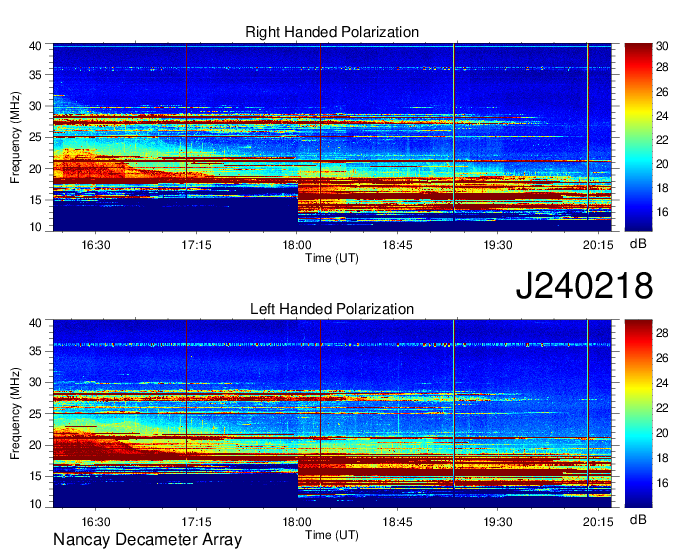Click the Nancay Decameter Array caption
The width and height of the screenshot is (680, 552).
(x=147, y=540)
